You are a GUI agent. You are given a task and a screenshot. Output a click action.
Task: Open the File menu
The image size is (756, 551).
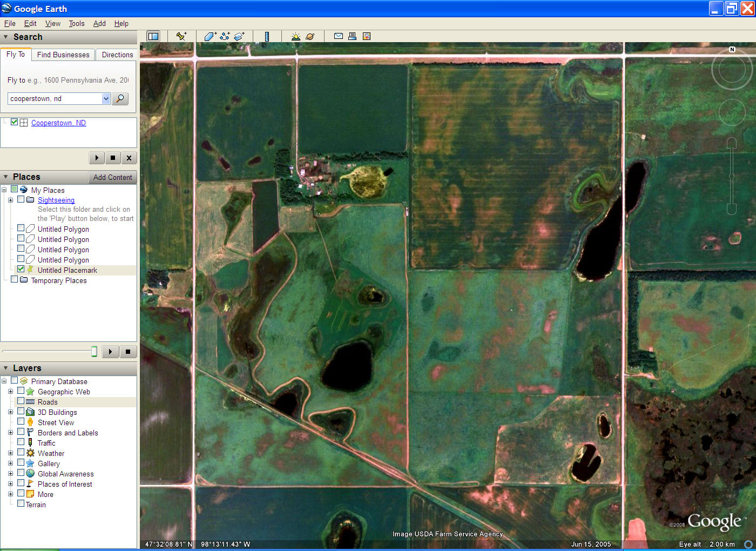pyautogui.click(x=10, y=23)
